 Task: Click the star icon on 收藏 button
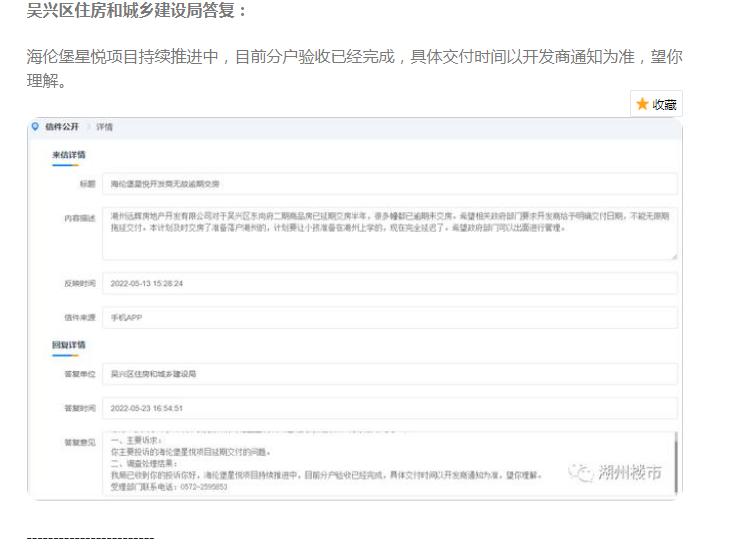pos(642,104)
